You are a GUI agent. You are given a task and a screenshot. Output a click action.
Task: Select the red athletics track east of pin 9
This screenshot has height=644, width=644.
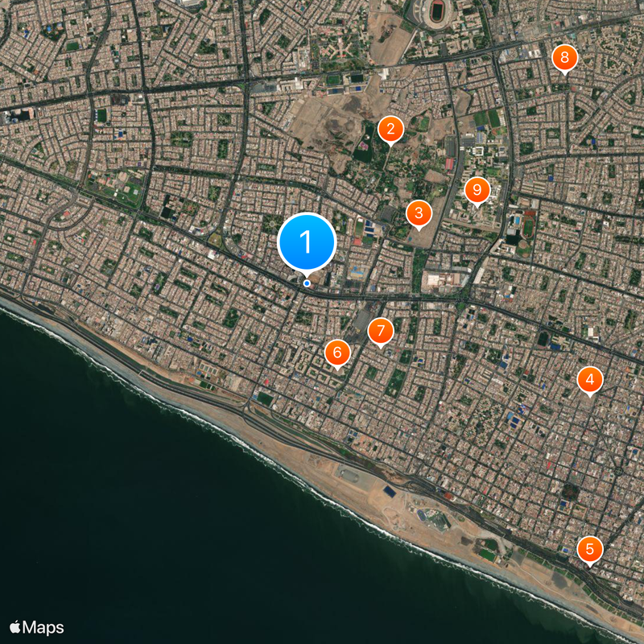pyautogui.click(x=528, y=228)
